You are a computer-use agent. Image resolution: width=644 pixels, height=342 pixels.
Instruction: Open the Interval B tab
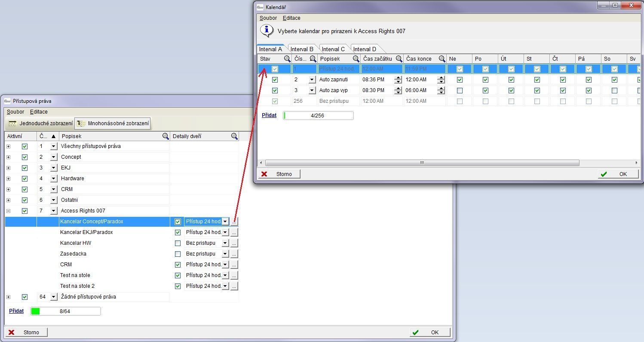tap(302, 49)
